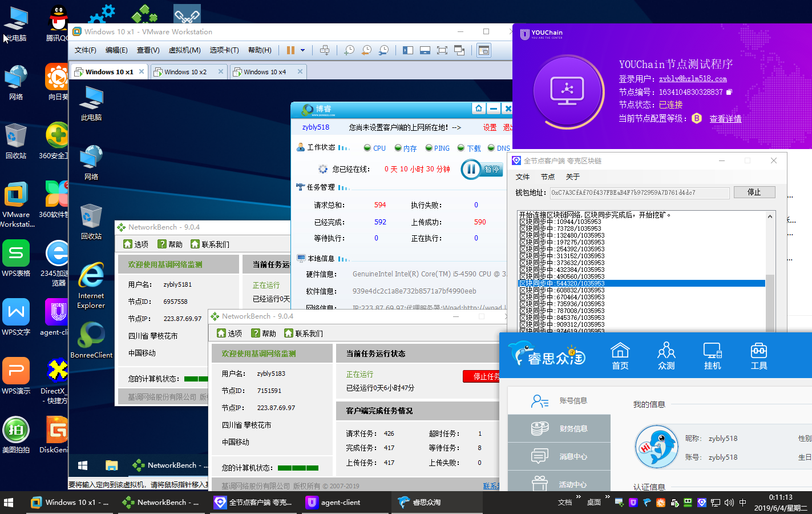Expand the dropdown arrow beside VMware pause
812x514 pixels.
click(302, 50)
